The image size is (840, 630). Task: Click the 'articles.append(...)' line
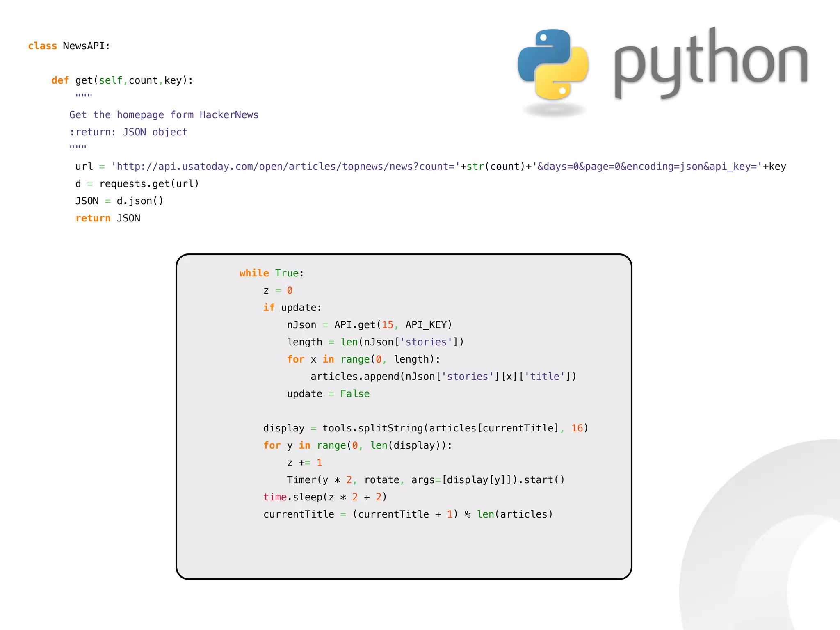pos(443,377)
